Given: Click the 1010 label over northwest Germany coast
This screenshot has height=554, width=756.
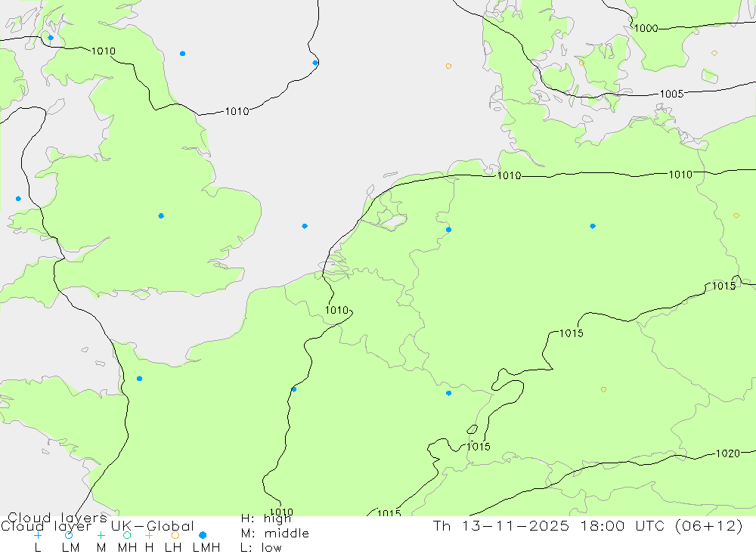Looking at the screenshot, I should coord(509,175).
